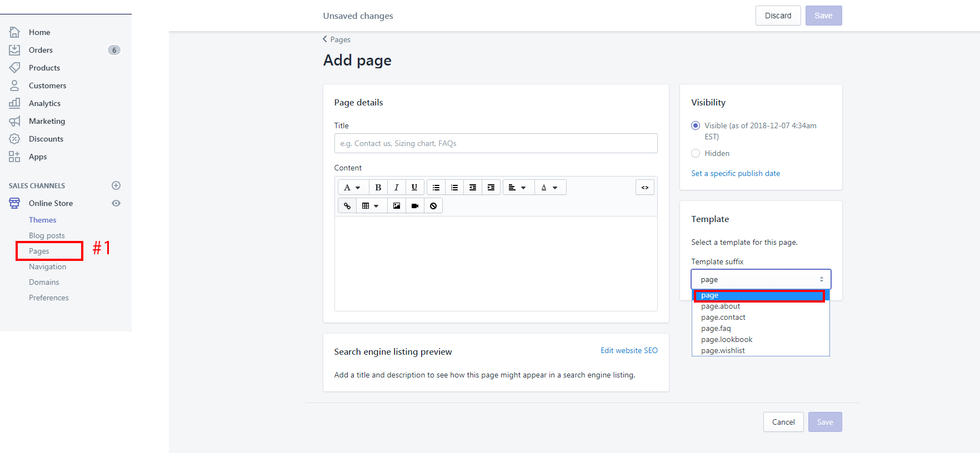Open the insert table dropdown

tap(370, 206)
